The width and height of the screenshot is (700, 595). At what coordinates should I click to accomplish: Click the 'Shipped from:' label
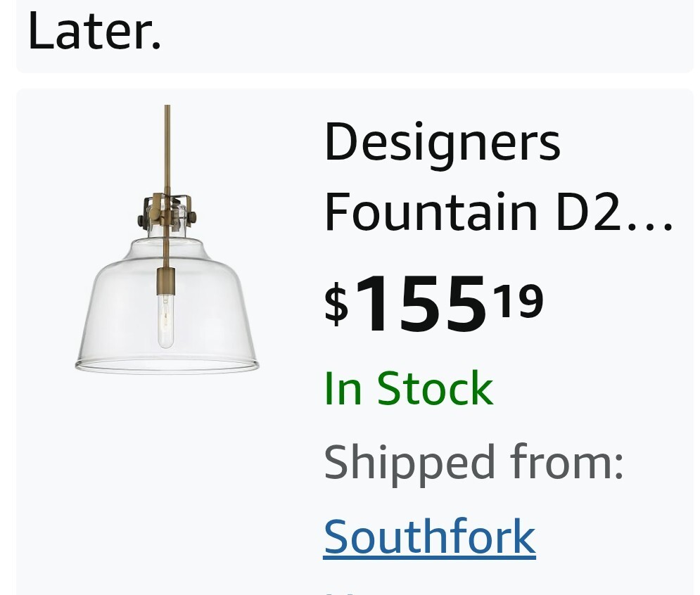pos(473,462)
